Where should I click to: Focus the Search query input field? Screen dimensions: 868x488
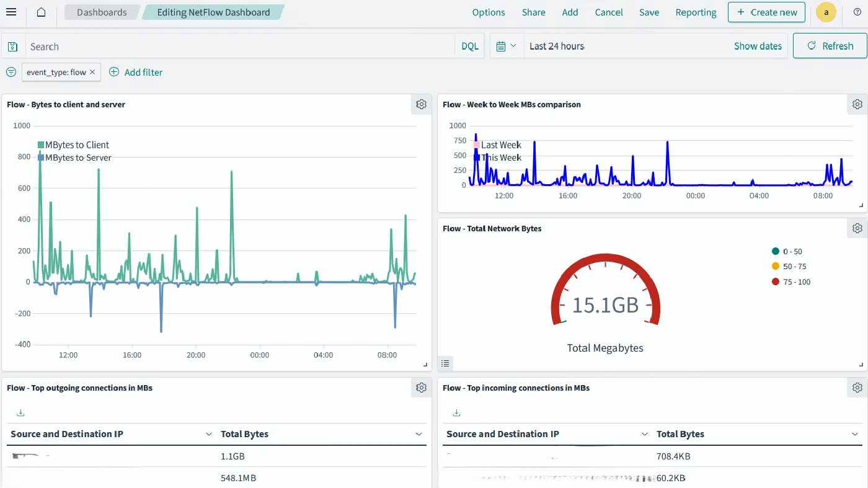[x=241, y=47]
